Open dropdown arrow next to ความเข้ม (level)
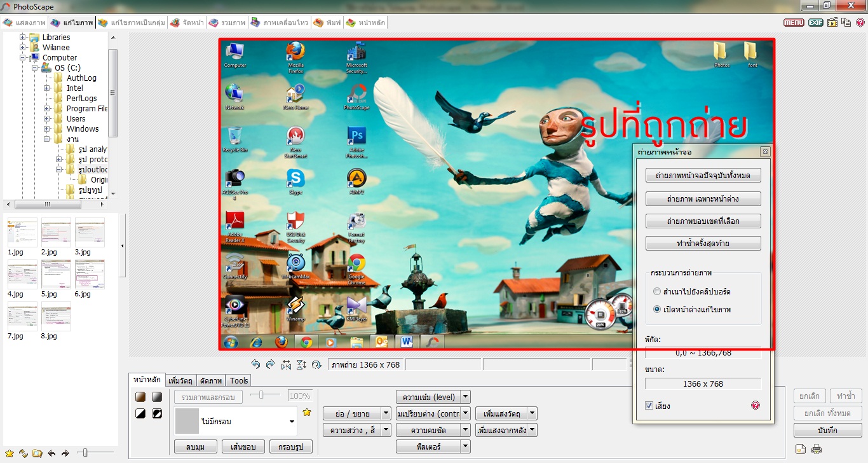The image size is (868, 463). 466,397
